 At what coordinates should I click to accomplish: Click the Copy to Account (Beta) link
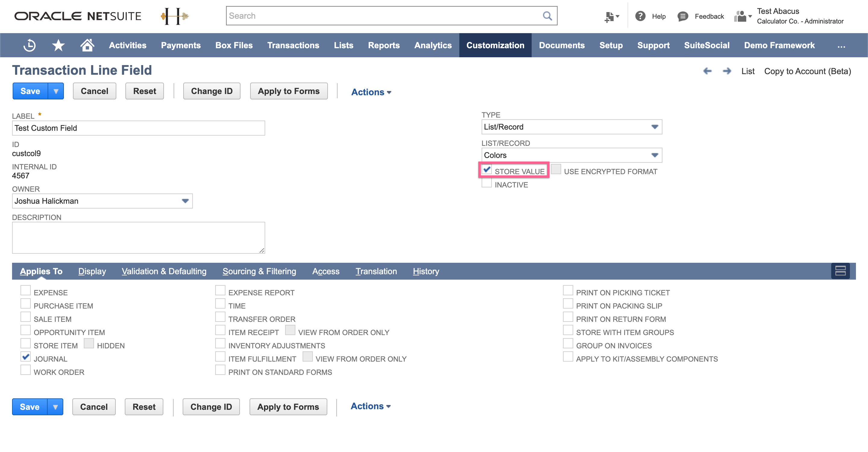pos(807,71)
